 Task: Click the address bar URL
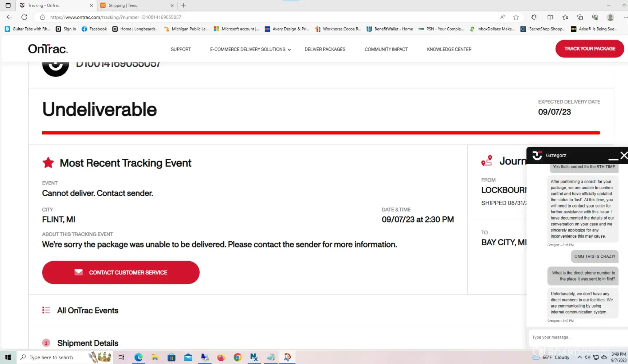[115, 17]
